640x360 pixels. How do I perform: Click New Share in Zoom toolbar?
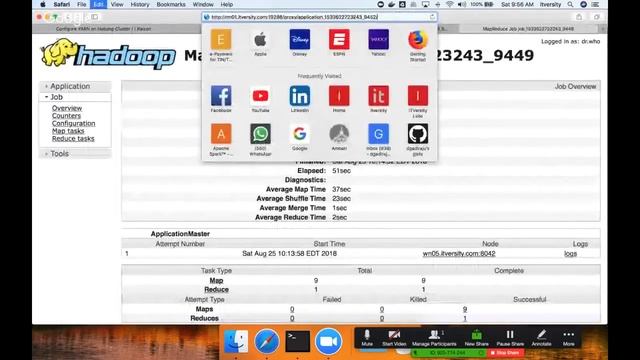(x=476, y=338)
